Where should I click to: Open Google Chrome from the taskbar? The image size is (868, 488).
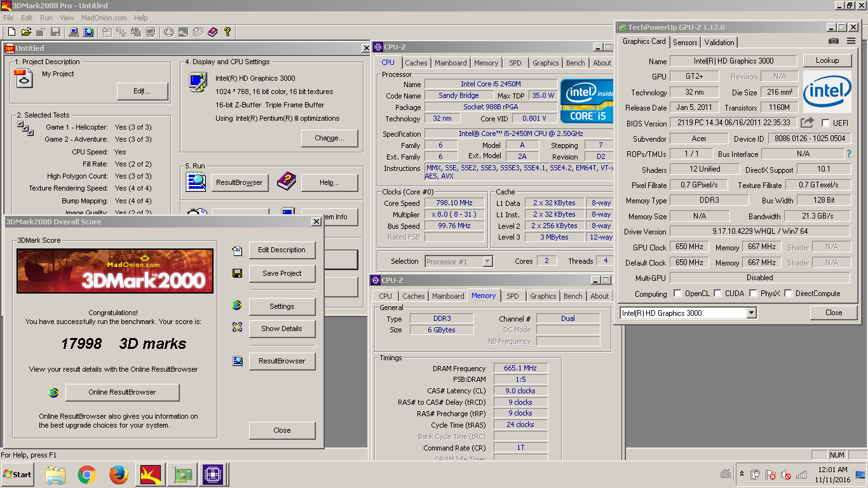(87, 475)
